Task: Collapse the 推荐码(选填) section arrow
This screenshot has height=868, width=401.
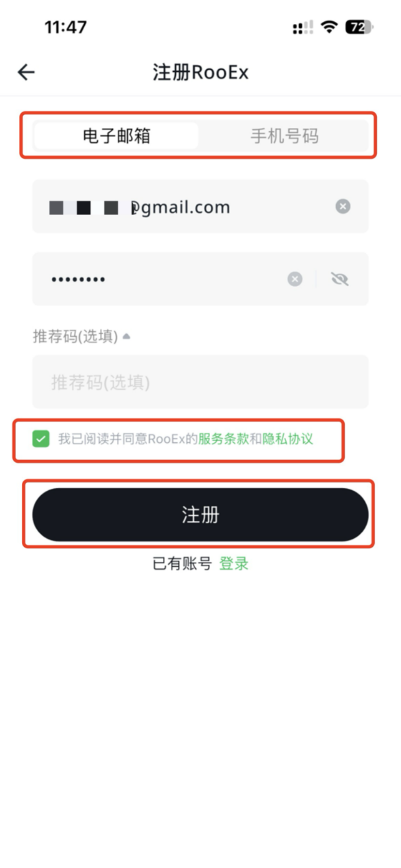Action: [126, 336]
